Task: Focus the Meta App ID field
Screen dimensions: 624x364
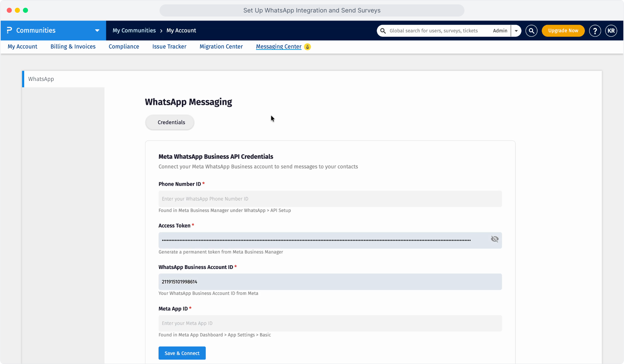Action: point(330,323)
